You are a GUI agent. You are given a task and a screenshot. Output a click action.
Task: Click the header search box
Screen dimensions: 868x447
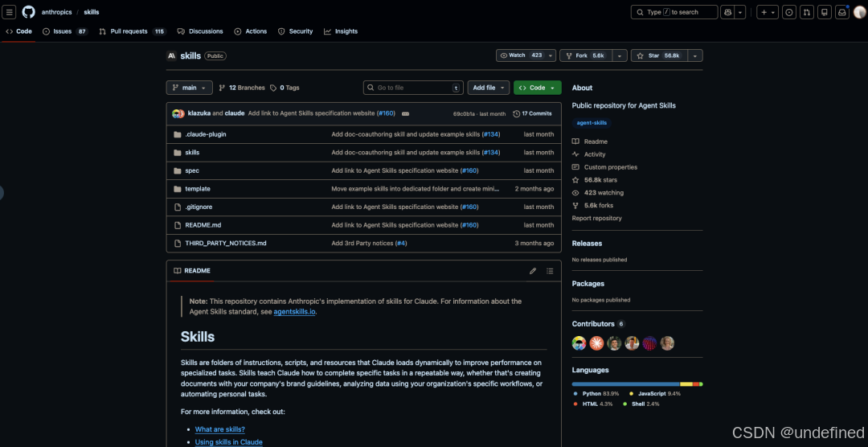pos(674,11)
